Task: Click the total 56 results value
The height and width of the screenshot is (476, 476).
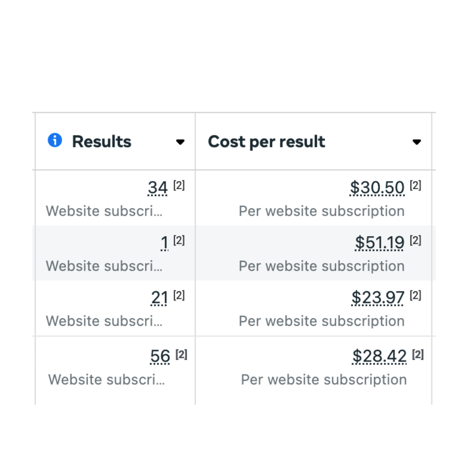Action: (160, 357)
